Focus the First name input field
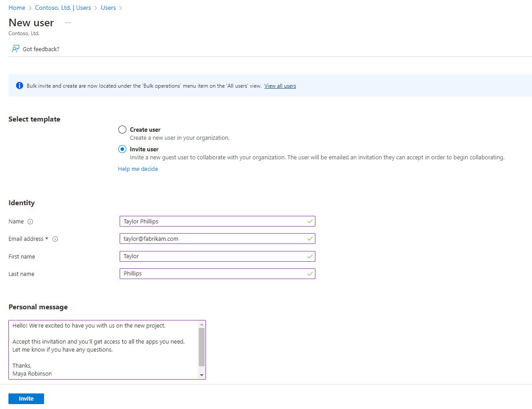Screen dimensions: 532x409 218,256
